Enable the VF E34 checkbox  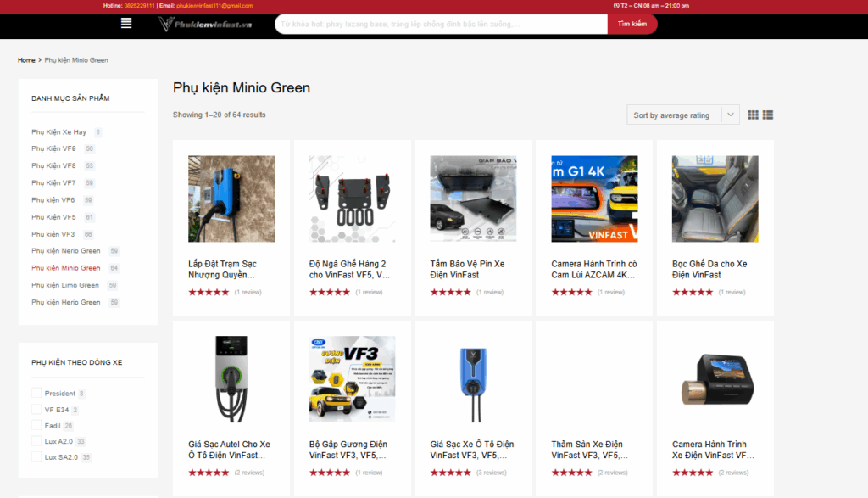(x=36, y=410)
